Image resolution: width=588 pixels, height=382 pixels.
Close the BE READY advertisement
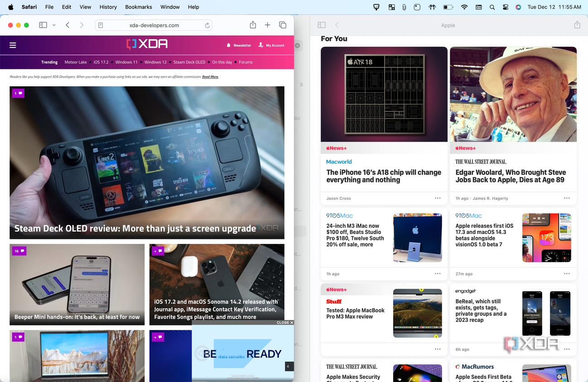285,323
